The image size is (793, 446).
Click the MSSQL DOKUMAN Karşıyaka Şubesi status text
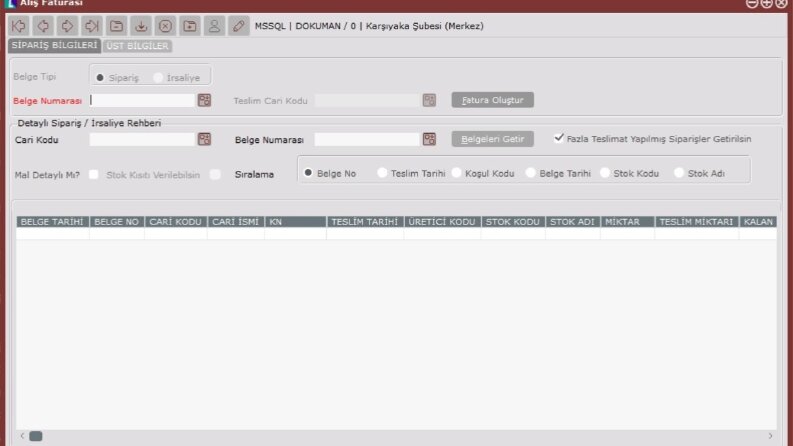click(x=369, y=26)
